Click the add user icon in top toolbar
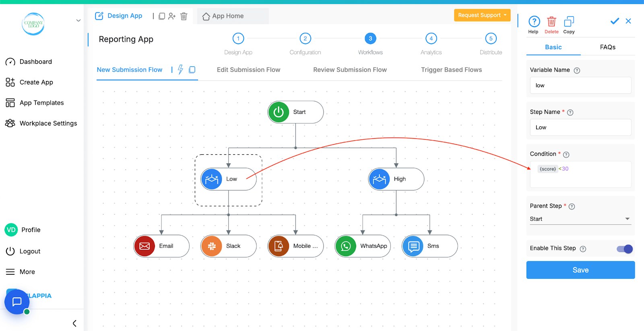The image size is (644, 331). pos(172,16)
